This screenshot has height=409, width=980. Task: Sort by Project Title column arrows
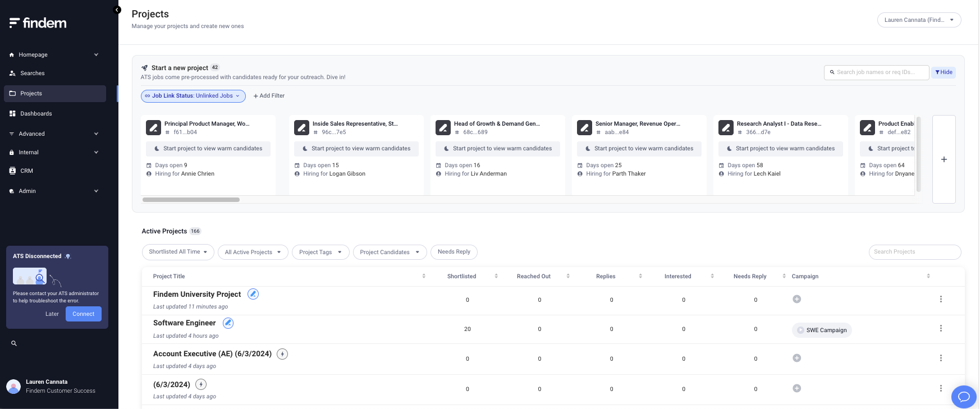424,276
